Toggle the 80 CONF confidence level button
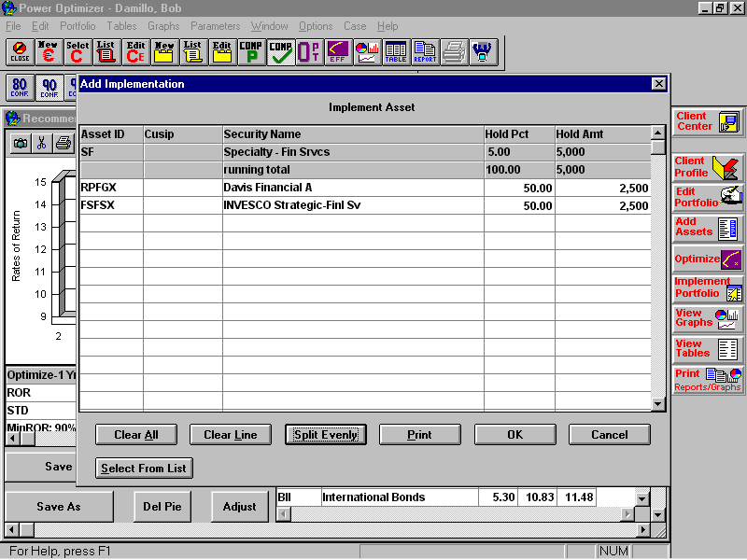Screen dimensions: 747x560 click(19, 87)
